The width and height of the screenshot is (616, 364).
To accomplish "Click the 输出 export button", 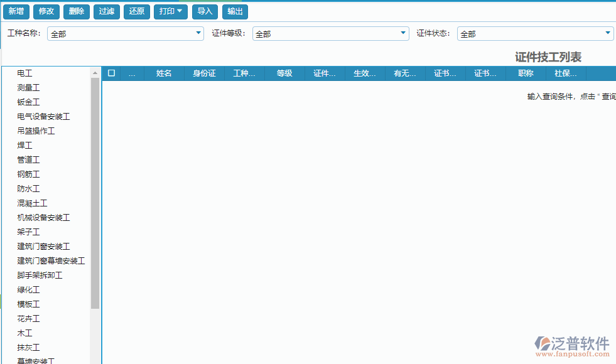I will tap(235, 11).
